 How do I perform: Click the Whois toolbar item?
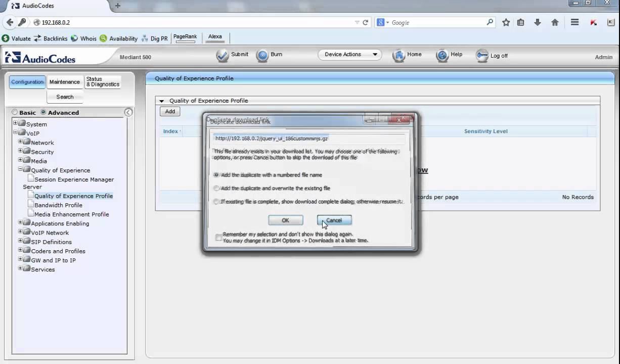83,38
